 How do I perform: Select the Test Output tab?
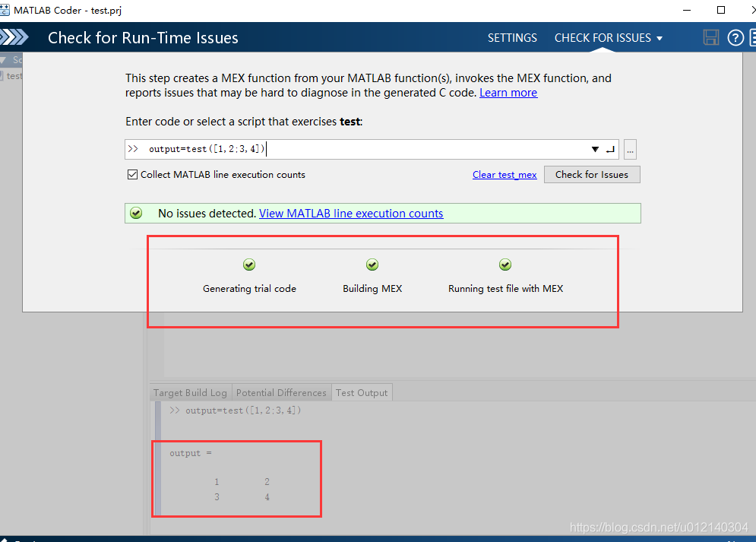pos(362,392)
